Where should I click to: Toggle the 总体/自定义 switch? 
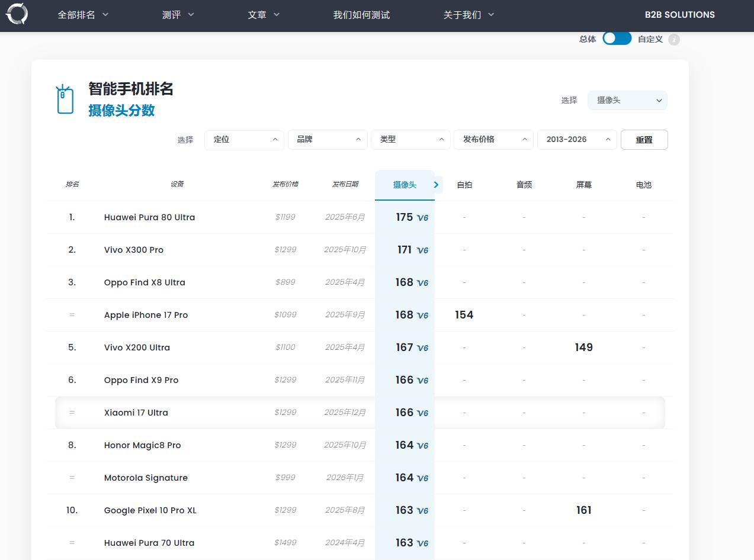[617, 38]
